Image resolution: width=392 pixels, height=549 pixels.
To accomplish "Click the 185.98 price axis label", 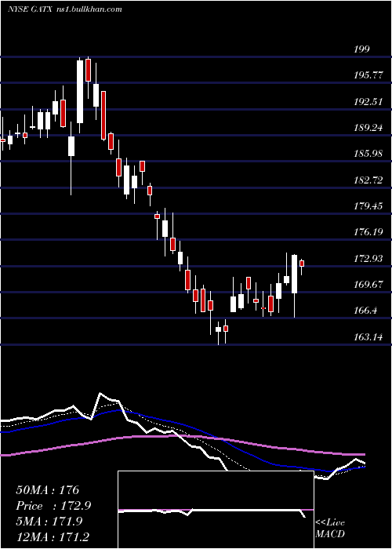I will tap(368, 154).
